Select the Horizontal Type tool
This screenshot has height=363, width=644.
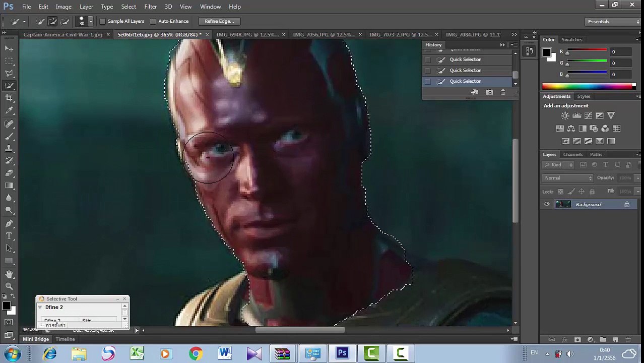[10, 236]
